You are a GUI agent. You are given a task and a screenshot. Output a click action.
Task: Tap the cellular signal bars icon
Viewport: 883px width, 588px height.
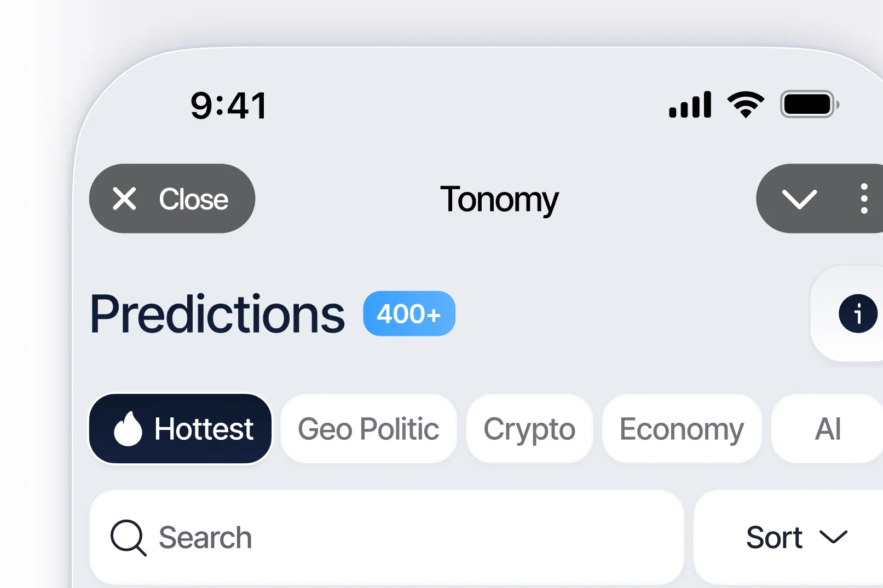tap(690, 104)
